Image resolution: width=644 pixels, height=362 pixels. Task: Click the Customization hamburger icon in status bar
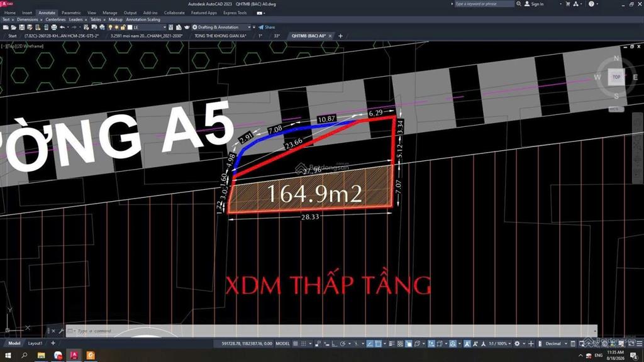640,344
